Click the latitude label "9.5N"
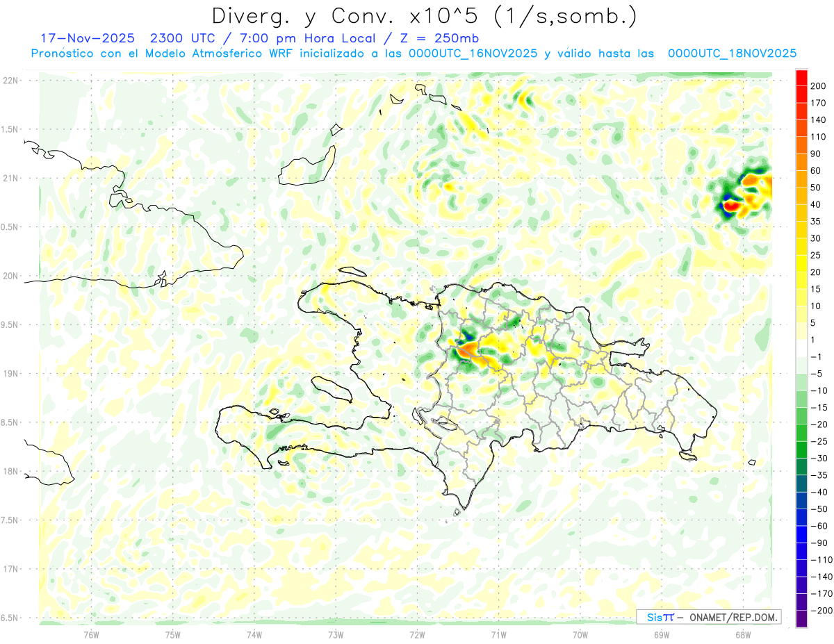 tap(10, 324)
